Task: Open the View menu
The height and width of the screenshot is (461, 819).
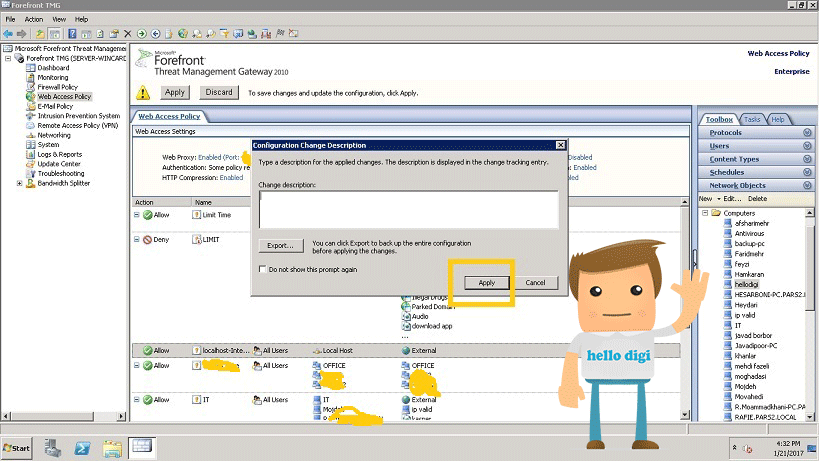Action: (59, 19)
